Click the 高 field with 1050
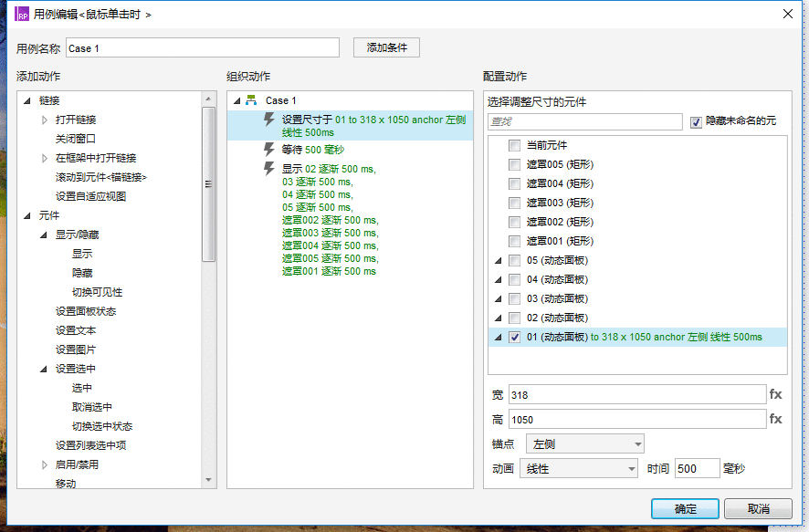809x532 pixels. tap(637, 419)
